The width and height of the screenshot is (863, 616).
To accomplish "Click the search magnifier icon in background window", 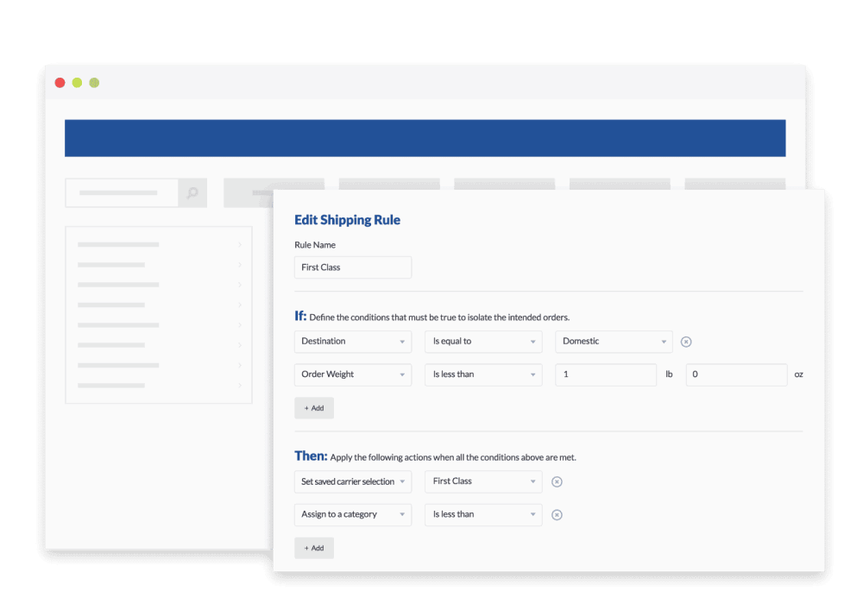I will pos(192,193).
